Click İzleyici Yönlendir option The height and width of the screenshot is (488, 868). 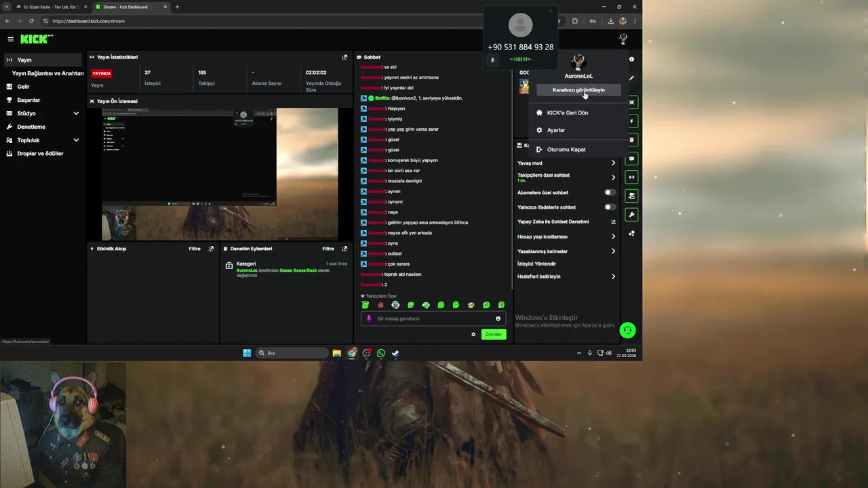(x=536, y=264)
